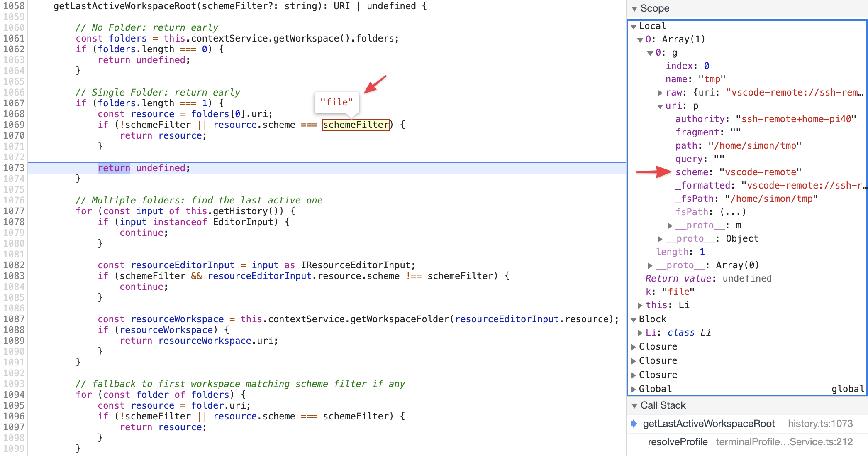The height and width of the screenshot is (456, 868).
Task: Collapse the Block scope section
Action: pyautogui.click(x=634, y=319)
